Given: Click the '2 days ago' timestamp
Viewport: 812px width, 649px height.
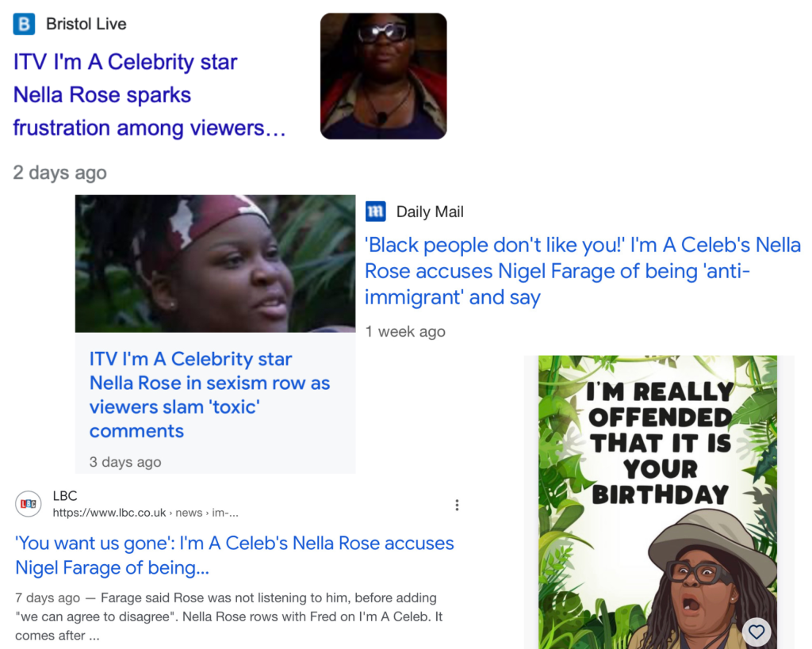Looking at the screenshot, I should click(60, 172).
